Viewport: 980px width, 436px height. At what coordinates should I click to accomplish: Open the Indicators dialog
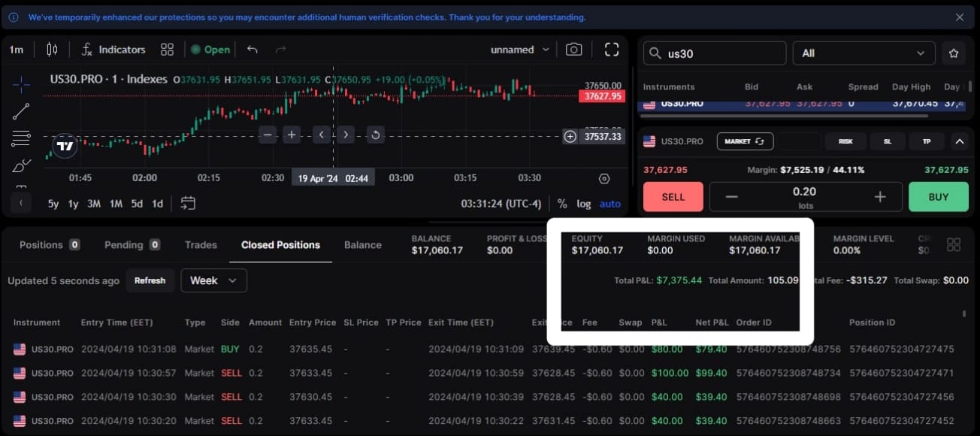[x=113, y=50]
